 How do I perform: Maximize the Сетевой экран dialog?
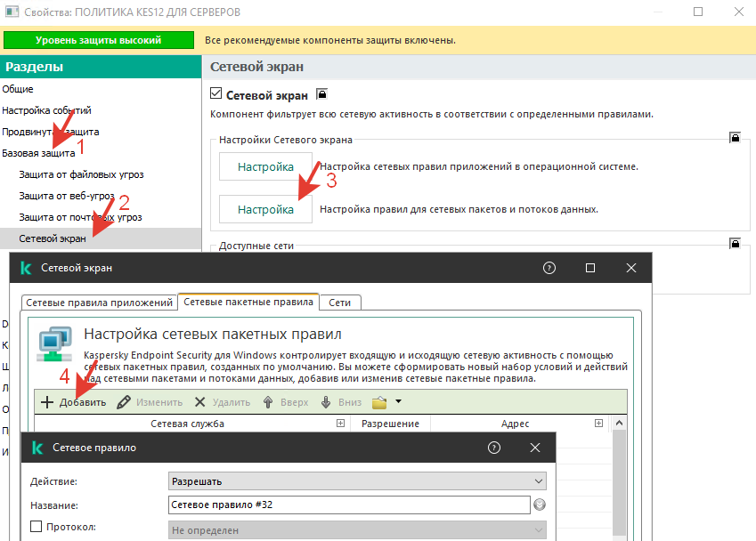[x=590, y=268]
